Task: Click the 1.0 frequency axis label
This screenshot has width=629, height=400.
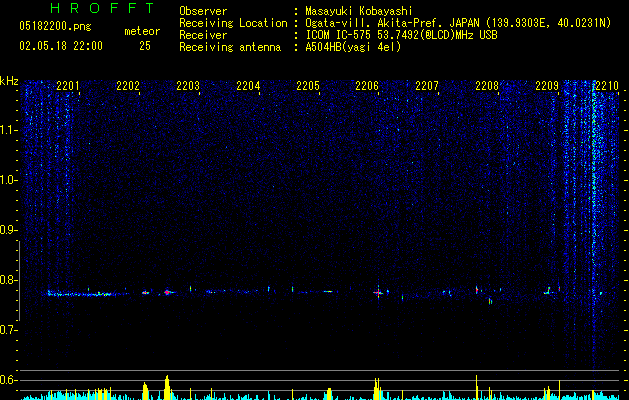Action: pyautogui.click(x=8, y=180)
